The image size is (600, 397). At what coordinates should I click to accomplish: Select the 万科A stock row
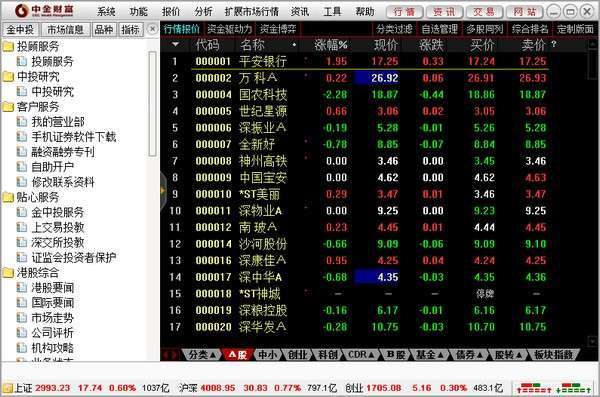[x=371, y=78]
